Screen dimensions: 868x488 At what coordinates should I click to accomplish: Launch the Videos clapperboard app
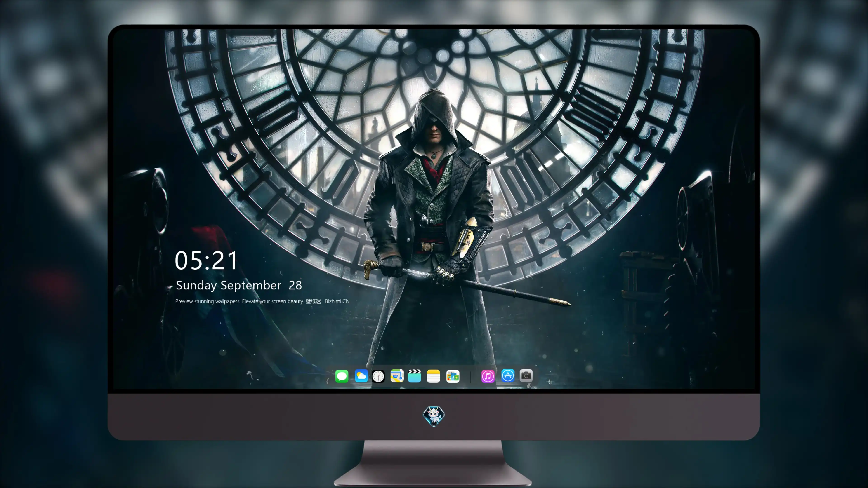pyautogui.click(x=415, y=376)
